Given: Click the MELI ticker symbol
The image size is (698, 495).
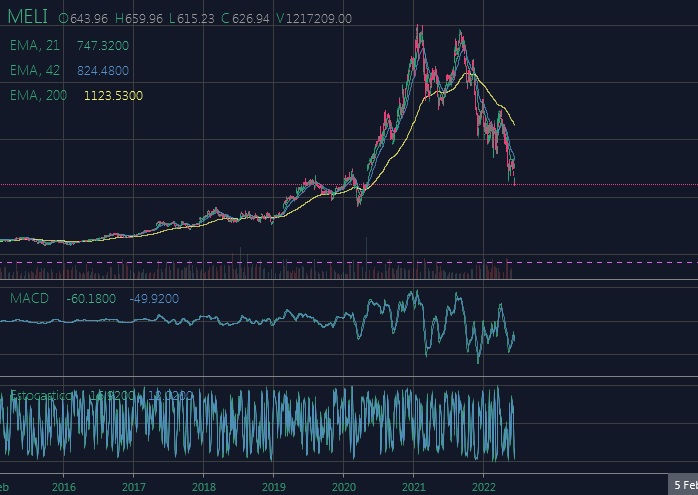Looking at the screenshot, I should pyautogui.click(x=28, y=17).
